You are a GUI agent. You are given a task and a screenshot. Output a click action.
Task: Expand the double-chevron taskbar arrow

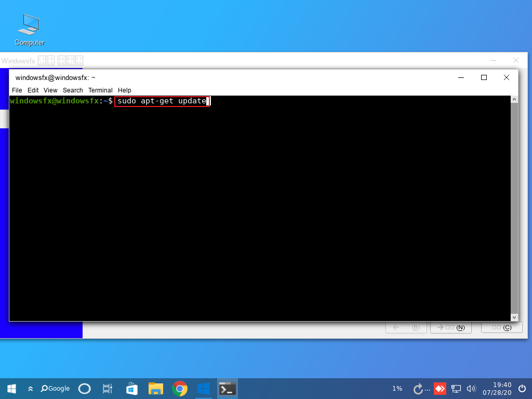[x=31, y=389]
